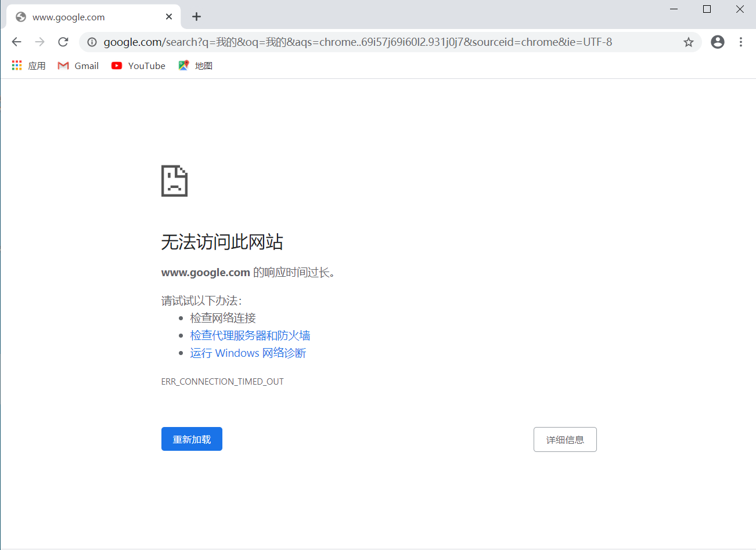Open the Maps (地图) bookmark
756x550 pixels.
tap(196, 66)
